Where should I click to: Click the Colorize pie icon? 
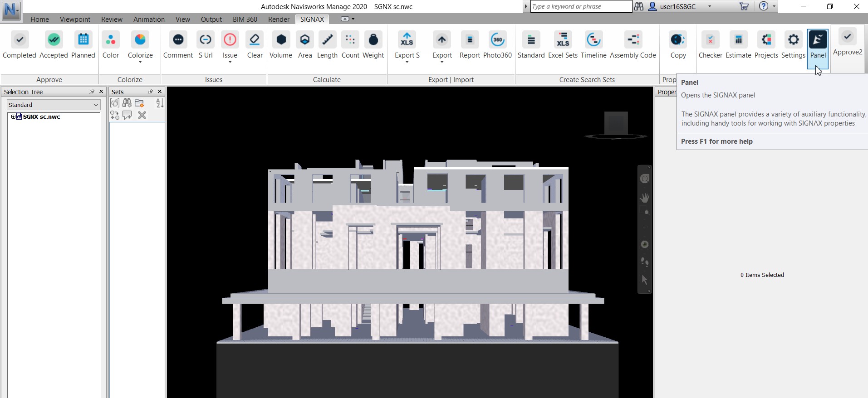click(x=140, y=40)
